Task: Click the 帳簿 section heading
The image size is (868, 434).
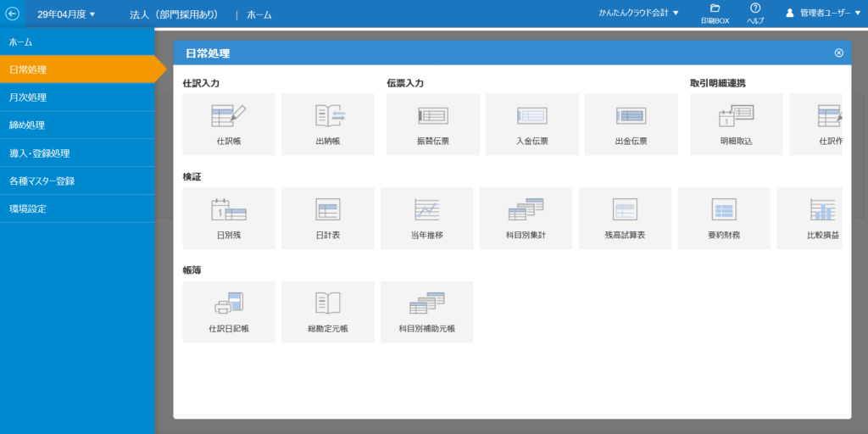Action: [x=192, y=270]
